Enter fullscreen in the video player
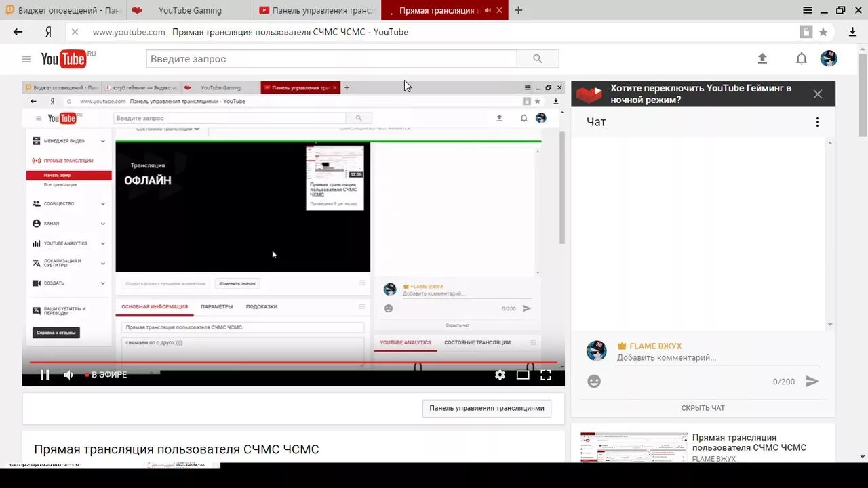Screen dimensions: 868x488 [546, 375]
